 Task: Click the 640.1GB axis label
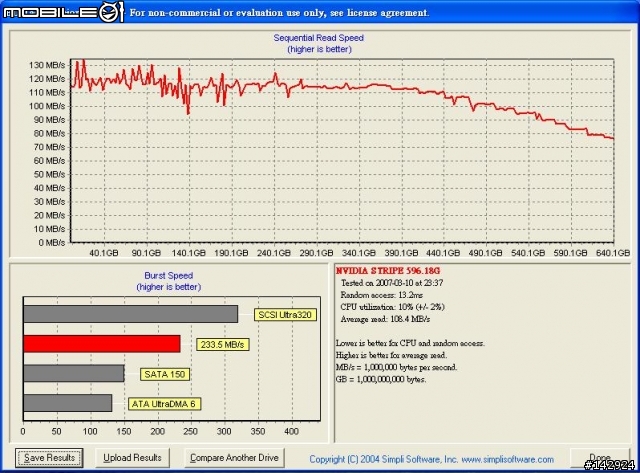pos(613,253)
